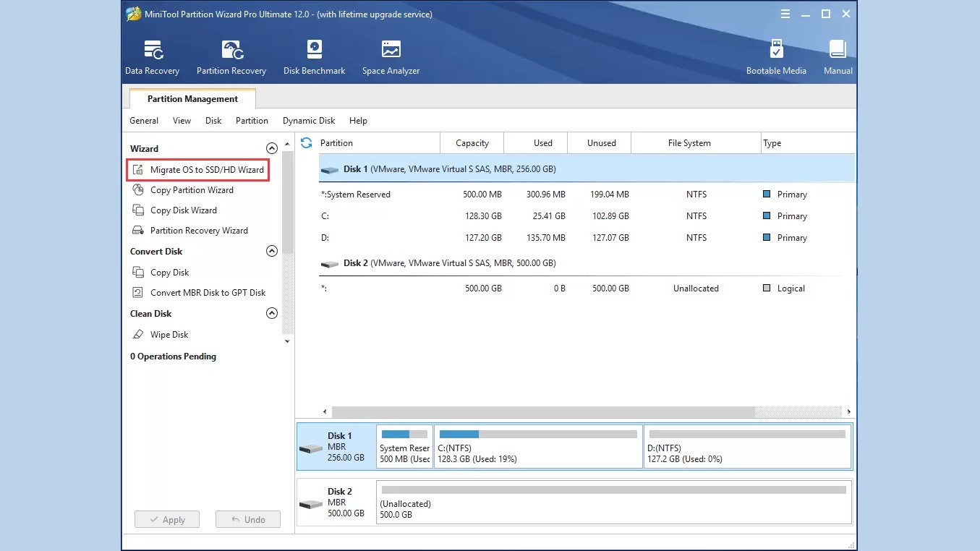Click the Undo button
The width and height of the screenshot is (980, 551).
tap(248, 519)
